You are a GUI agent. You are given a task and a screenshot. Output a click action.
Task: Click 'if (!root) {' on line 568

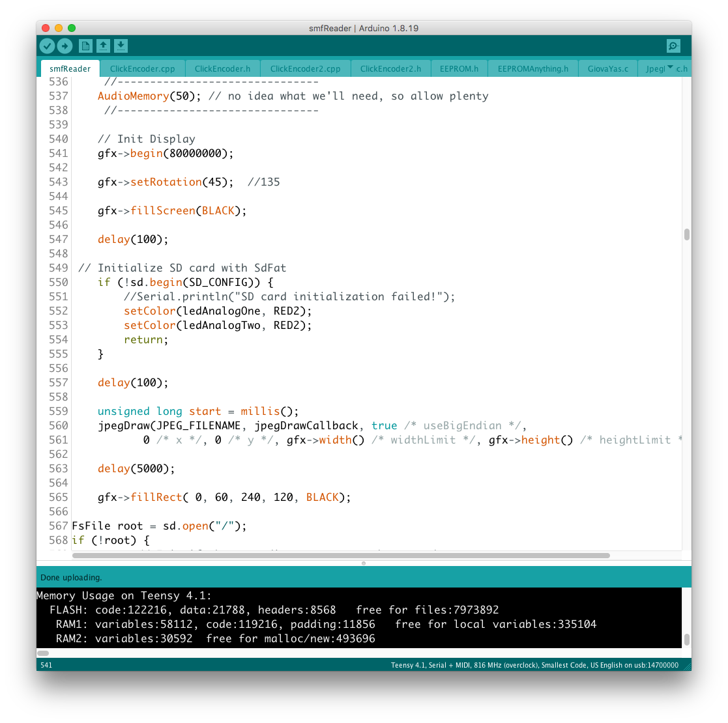(111, 540)
